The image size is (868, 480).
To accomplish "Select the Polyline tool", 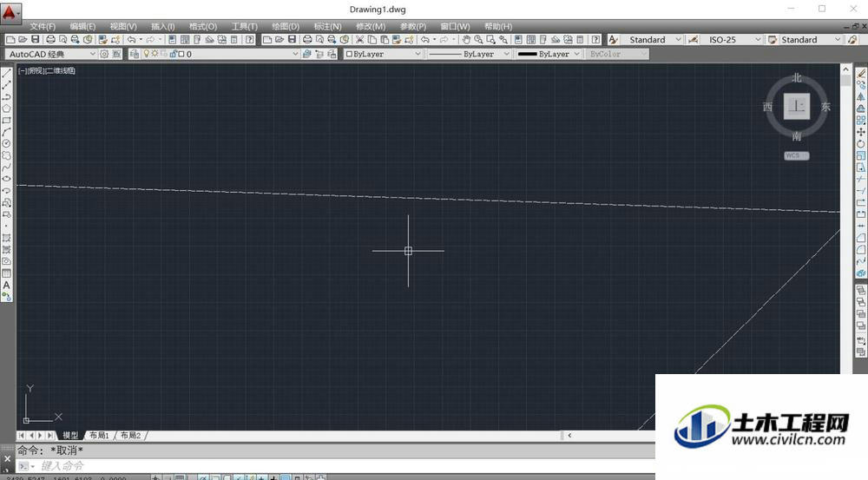I will coord(7,97).
